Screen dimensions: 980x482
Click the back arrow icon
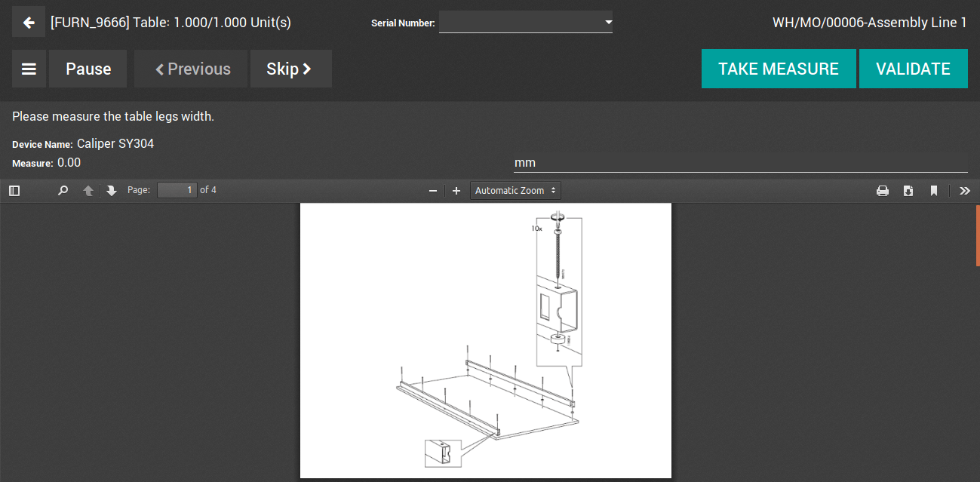click(x=29, y=23)
